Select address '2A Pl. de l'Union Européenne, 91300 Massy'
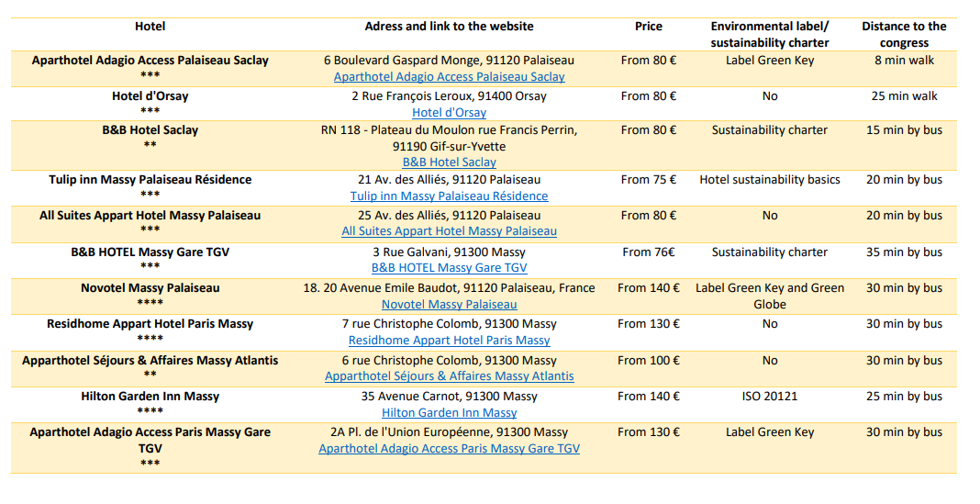Viewport: 980px width, 504px height. pos(449,432)
